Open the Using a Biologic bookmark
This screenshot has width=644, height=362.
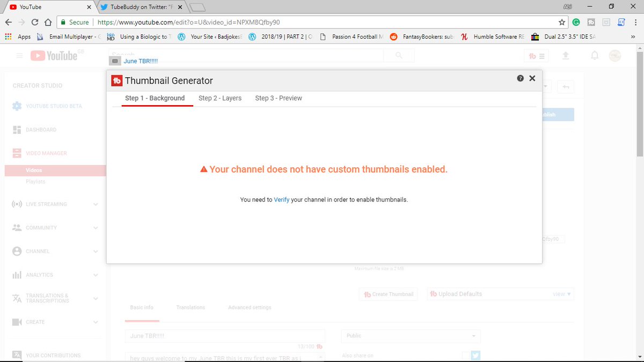[x=139, y=37]
